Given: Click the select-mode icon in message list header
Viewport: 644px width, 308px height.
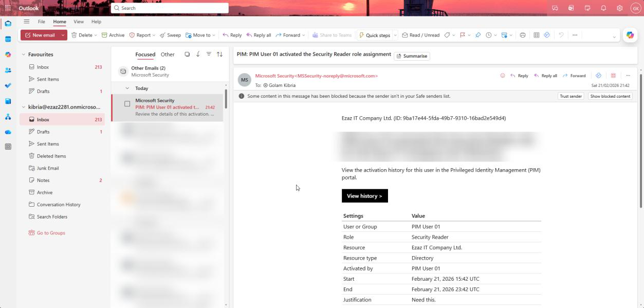Looking at the screenshot, I should 187,54.
